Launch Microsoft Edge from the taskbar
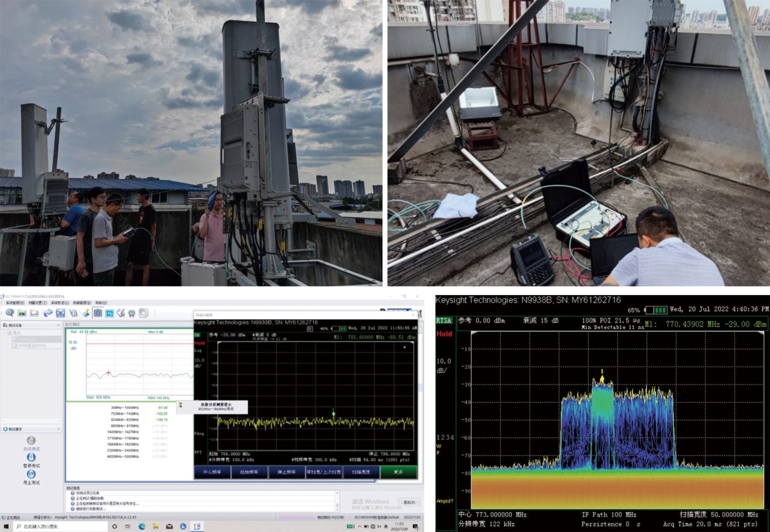 click(142, 526)
